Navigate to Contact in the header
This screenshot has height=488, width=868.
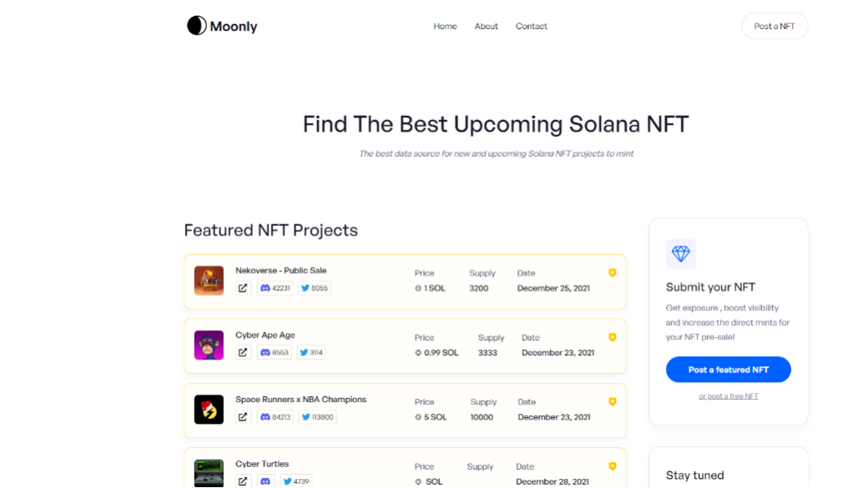[x=532, y=27]
